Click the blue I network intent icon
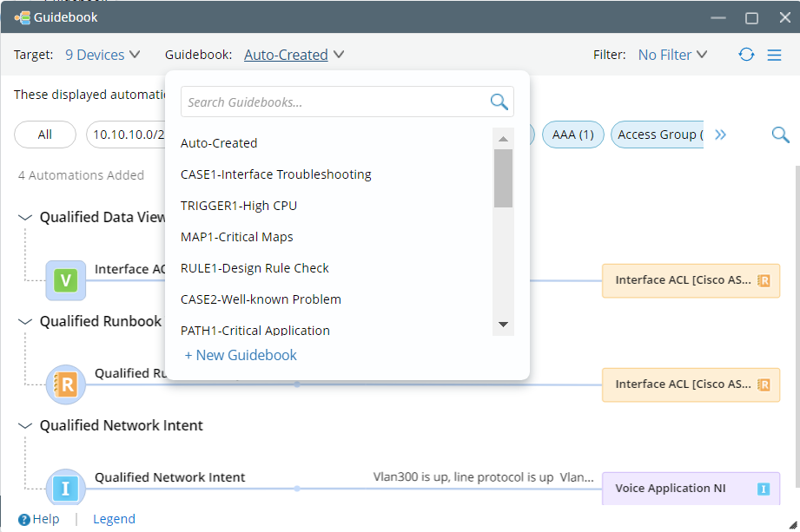The height and width of the screenshot is (532, 800). (x=66, y=488)
